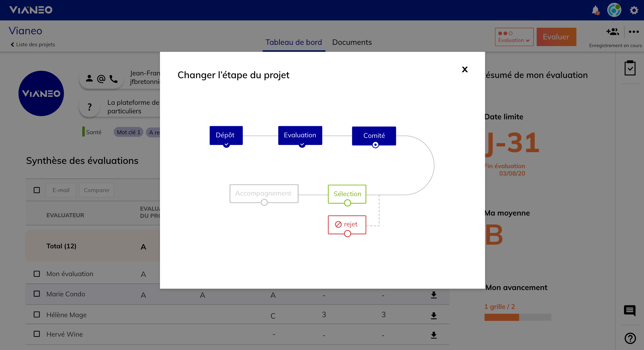The width and height of the screenshot is (644, 350).
Task: Click the help question mark circle
Action: point(630,338)
